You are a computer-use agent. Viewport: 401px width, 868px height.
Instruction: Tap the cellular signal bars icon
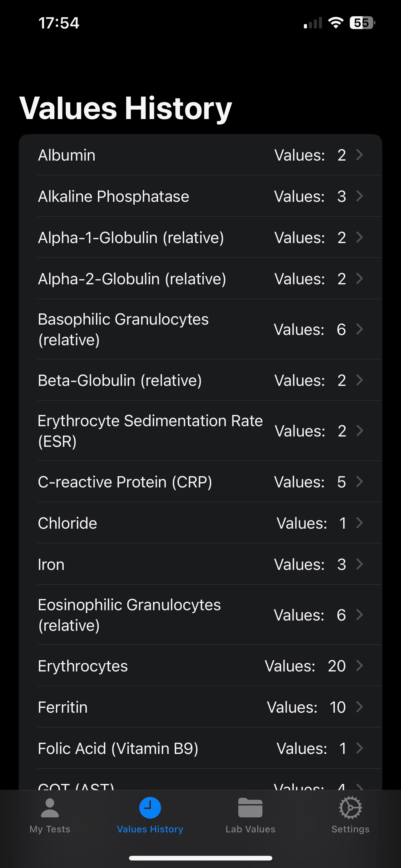point(313,23)
